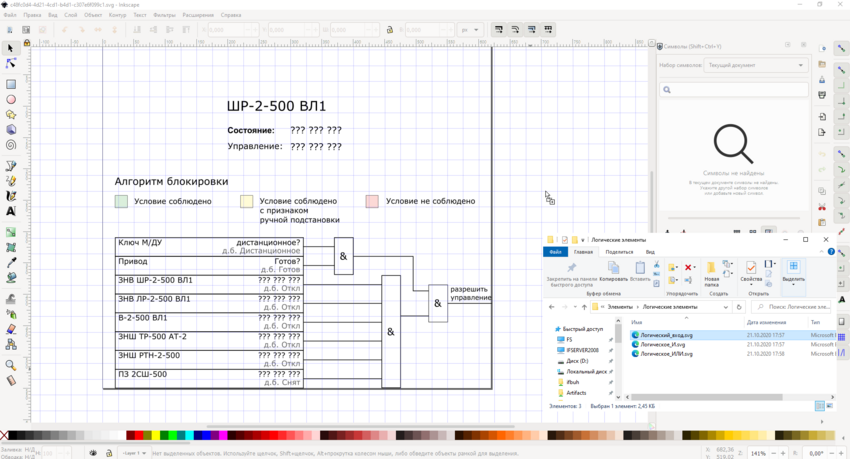The image size is (850, 459).
Task: Select the Ellipse tool
Action: click(11, 100)
